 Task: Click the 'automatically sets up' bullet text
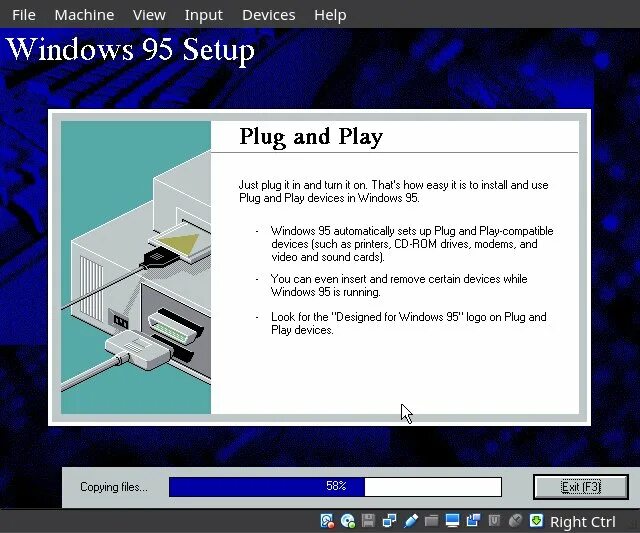(412, 244)
